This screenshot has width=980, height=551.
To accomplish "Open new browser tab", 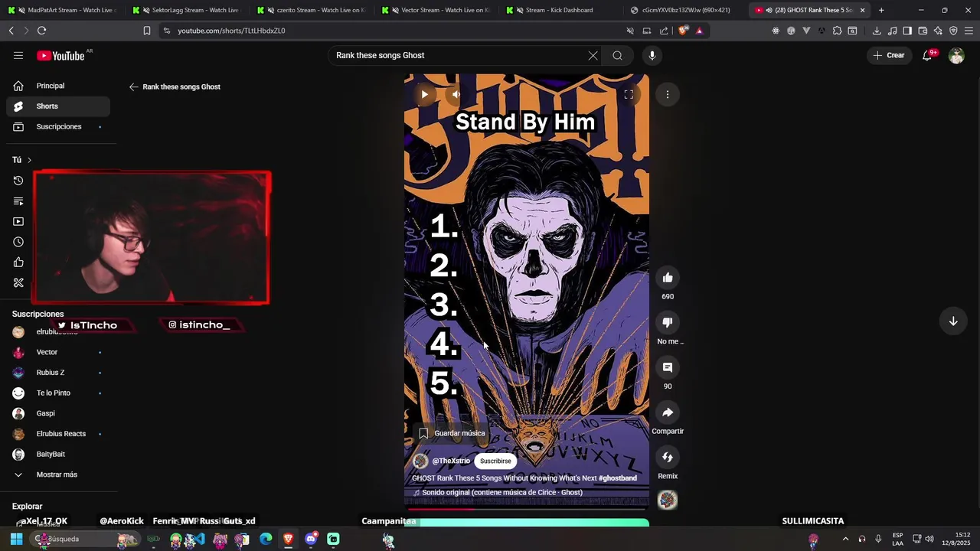I will [881, 10].
